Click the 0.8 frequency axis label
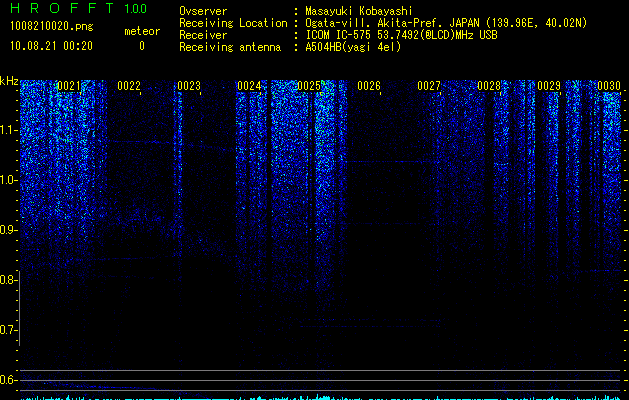This screenshot has width=629, height=400. [7, 280]
